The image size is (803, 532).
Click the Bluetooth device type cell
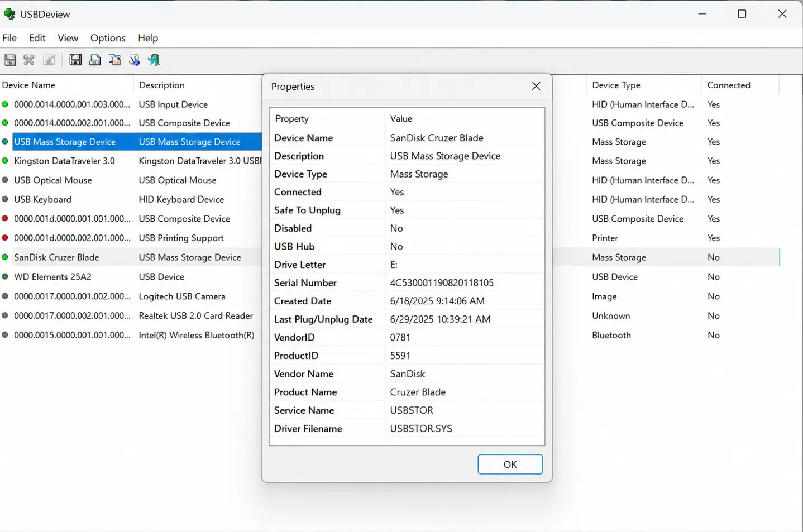tap(611, 335)
